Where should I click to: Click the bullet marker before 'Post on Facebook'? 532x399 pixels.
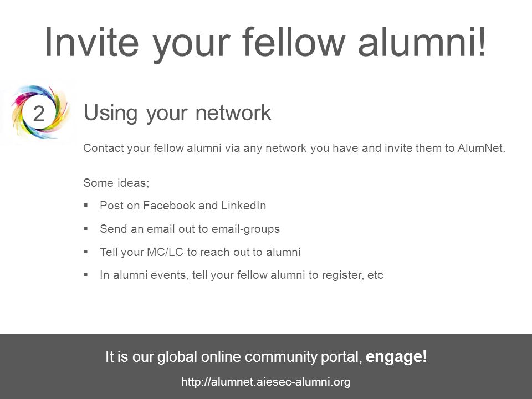86,205
